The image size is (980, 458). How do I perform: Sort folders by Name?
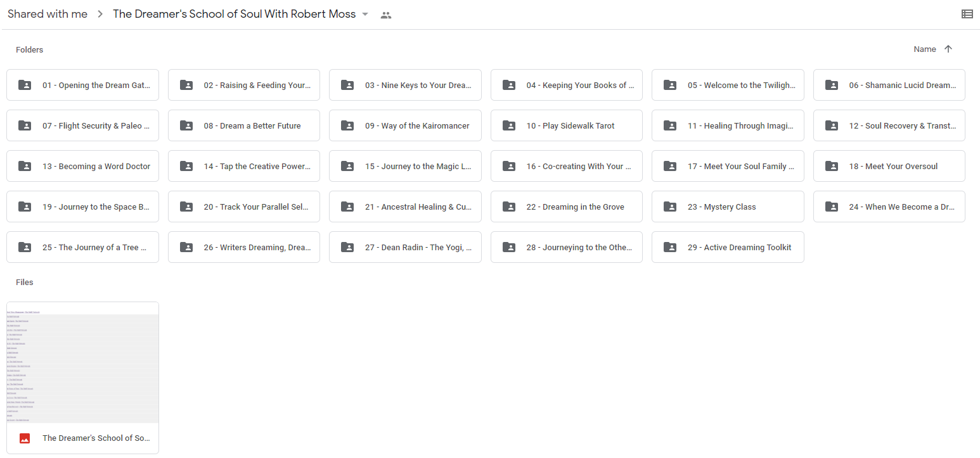point(925,49)
